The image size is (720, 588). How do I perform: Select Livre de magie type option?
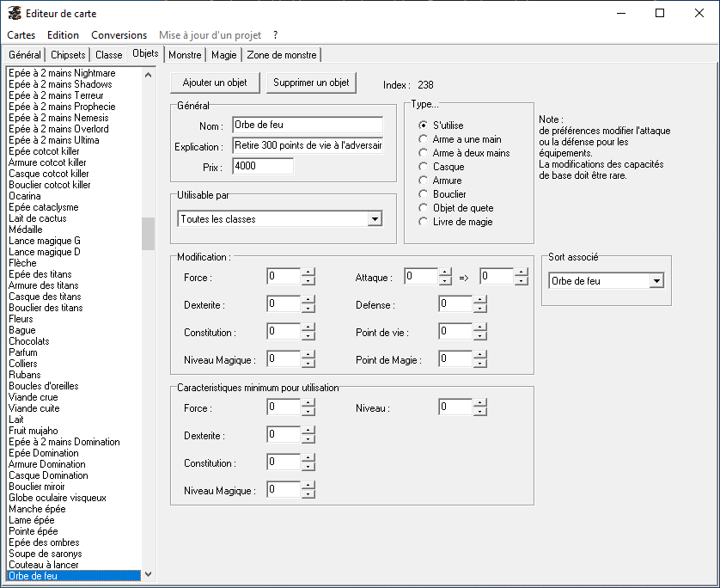(x=423, y=222)
